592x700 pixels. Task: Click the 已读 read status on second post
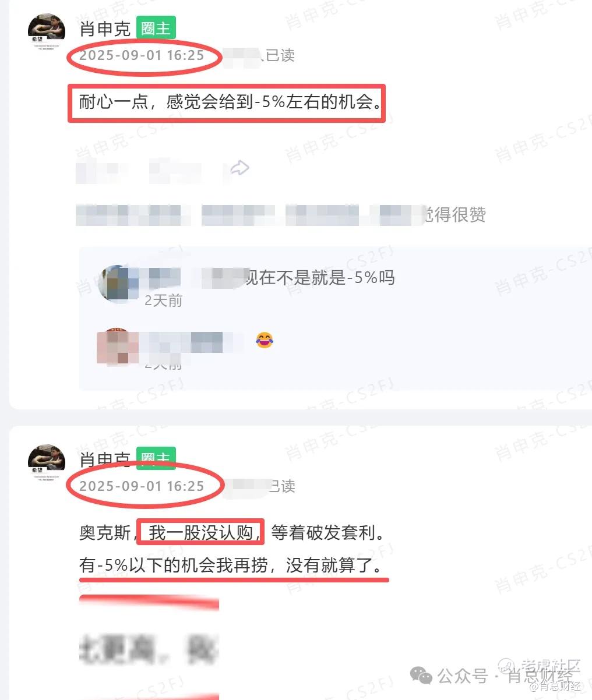coord(281,486)
